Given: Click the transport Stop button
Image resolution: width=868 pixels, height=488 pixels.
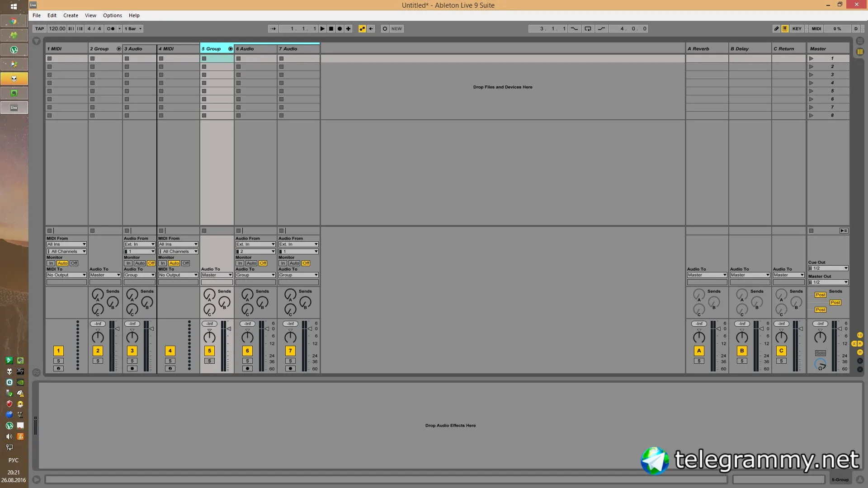Looking at the screenshot, I should pos(331,28).
